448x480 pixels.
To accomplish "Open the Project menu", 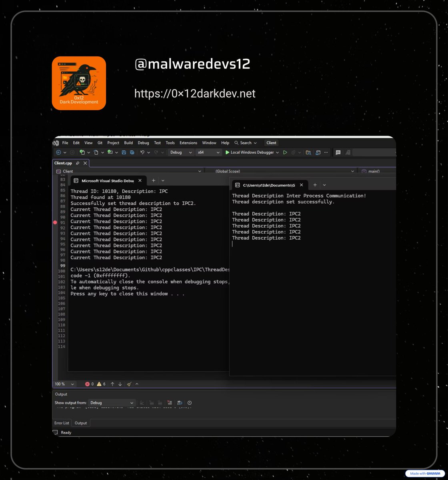I will coord(113,143).
